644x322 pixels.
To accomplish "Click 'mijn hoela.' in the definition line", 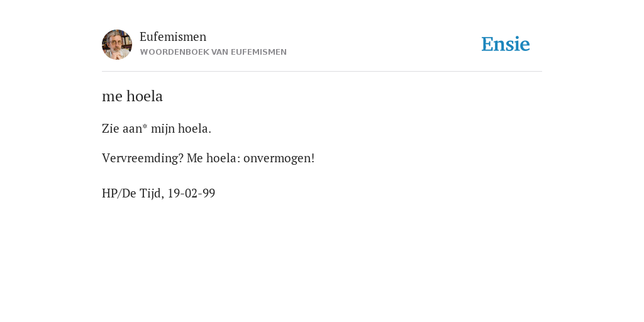I will [181, 128].
